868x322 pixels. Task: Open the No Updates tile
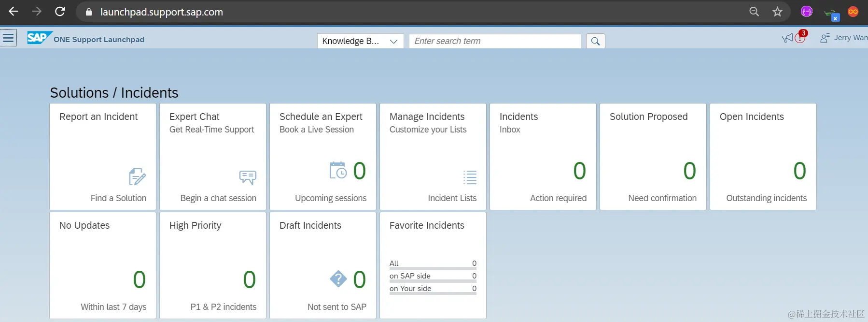[103, 265]
